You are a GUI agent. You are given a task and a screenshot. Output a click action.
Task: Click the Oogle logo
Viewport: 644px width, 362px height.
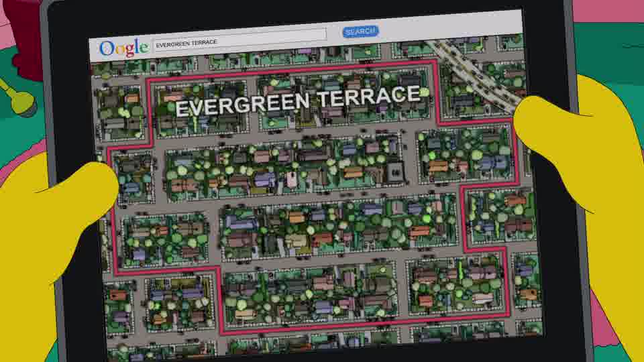[x=123, y=48]
